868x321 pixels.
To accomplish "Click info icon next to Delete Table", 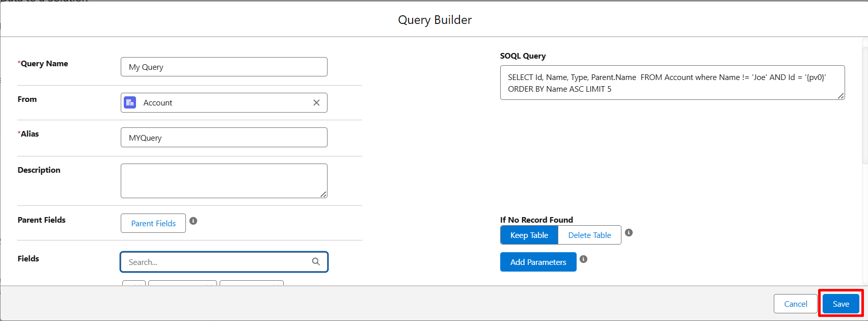I will click(x=629, y=232).
